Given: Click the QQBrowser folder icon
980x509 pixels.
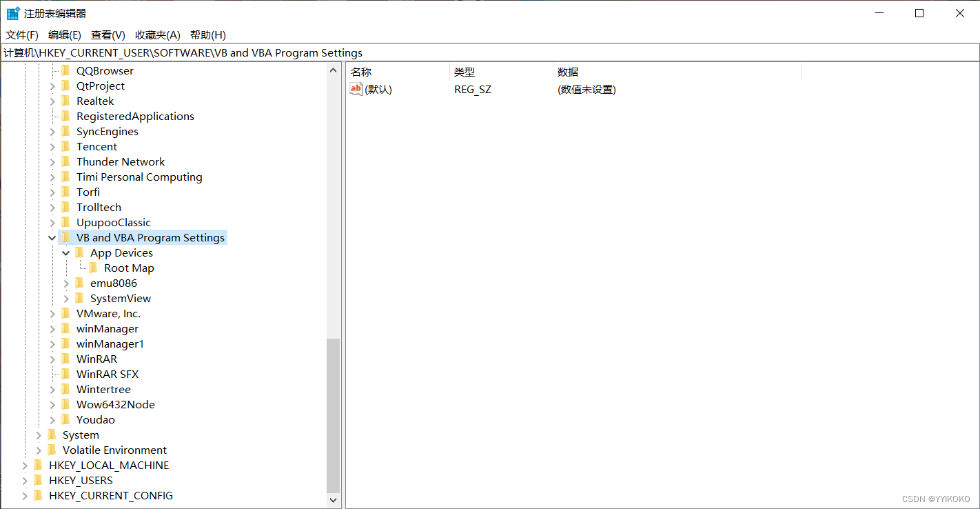Looking at the screenshot, I should click(66, 70).
